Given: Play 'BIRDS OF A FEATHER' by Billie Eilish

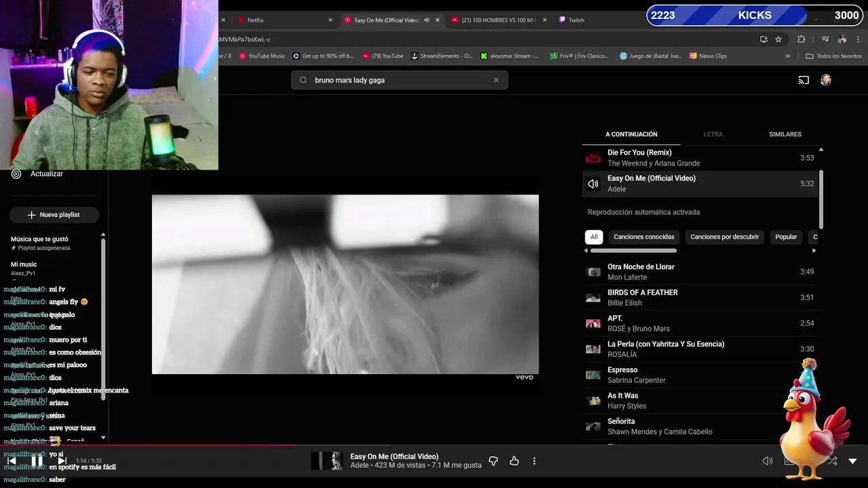Looking at the screenshot, I should pyautogui.click(x=699, y=298).
